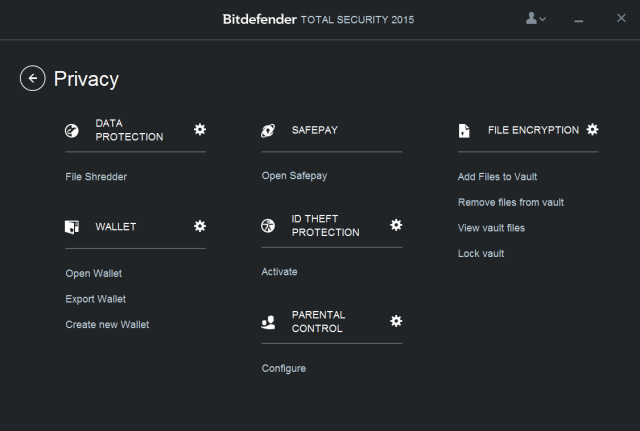Open Safepay browser
This screenshot has width=640, height=431.
click(x=294, y=176)
